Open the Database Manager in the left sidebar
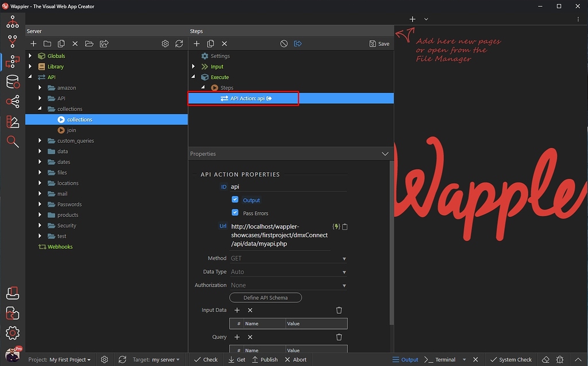 [x=13, y=82]
